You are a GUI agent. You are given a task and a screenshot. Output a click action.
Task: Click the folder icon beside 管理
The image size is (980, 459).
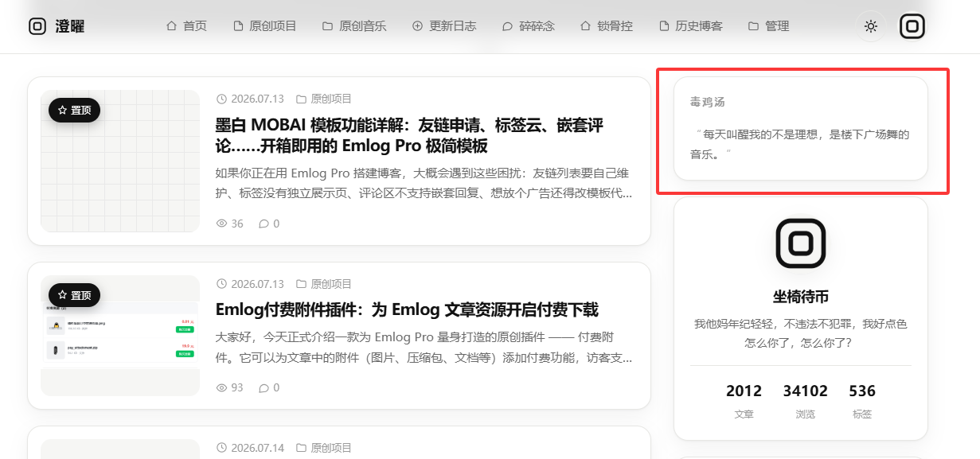coord(753,26)
